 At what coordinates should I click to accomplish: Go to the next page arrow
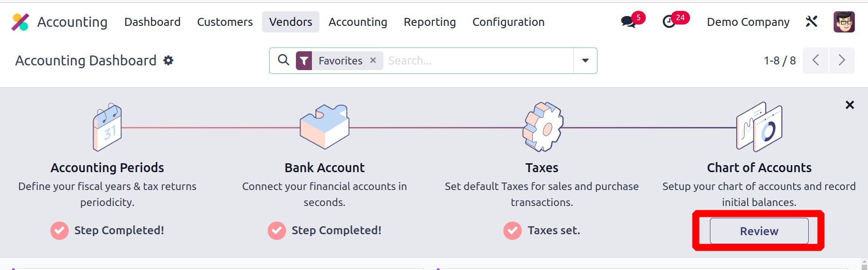842,60
